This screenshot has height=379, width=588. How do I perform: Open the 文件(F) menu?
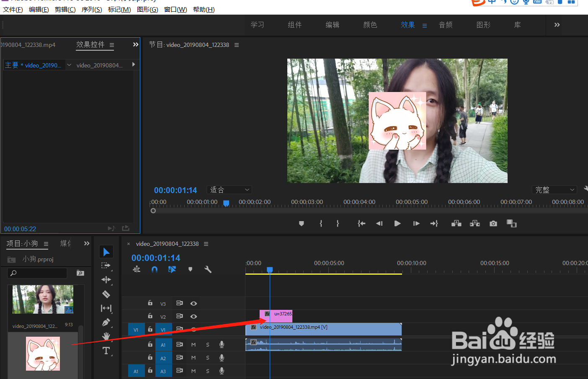click(13, 9)
